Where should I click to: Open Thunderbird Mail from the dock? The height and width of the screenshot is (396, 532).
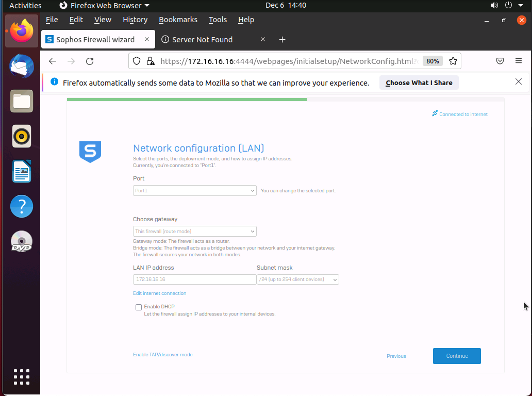pyautogui.click(x=22, y=67)
